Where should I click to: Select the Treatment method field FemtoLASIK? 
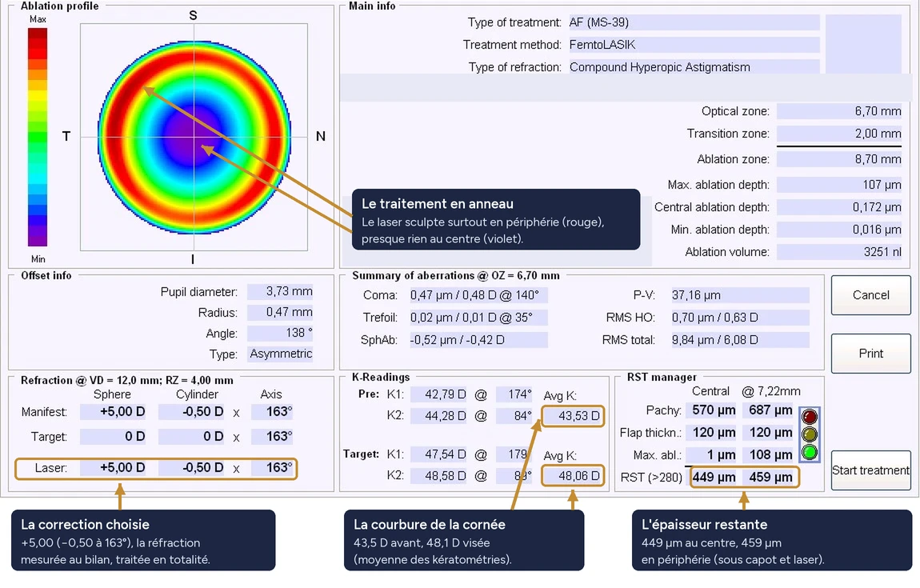(694, 45)
